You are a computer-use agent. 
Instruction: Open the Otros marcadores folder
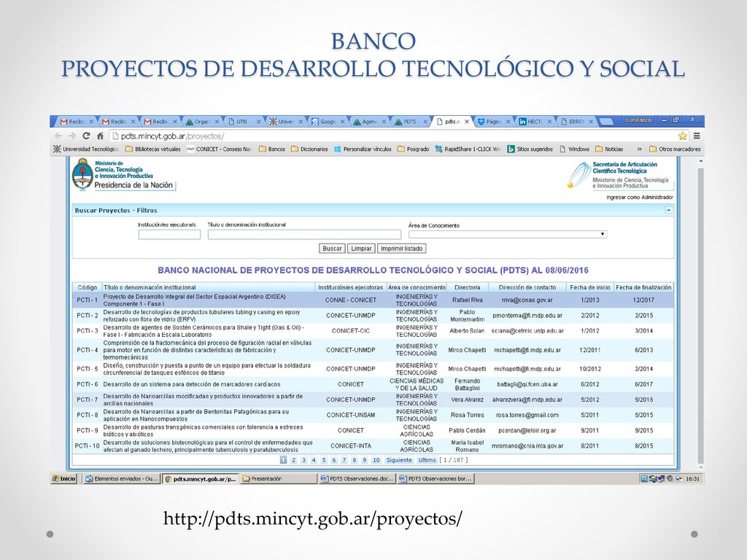click(x=675, y=149)
